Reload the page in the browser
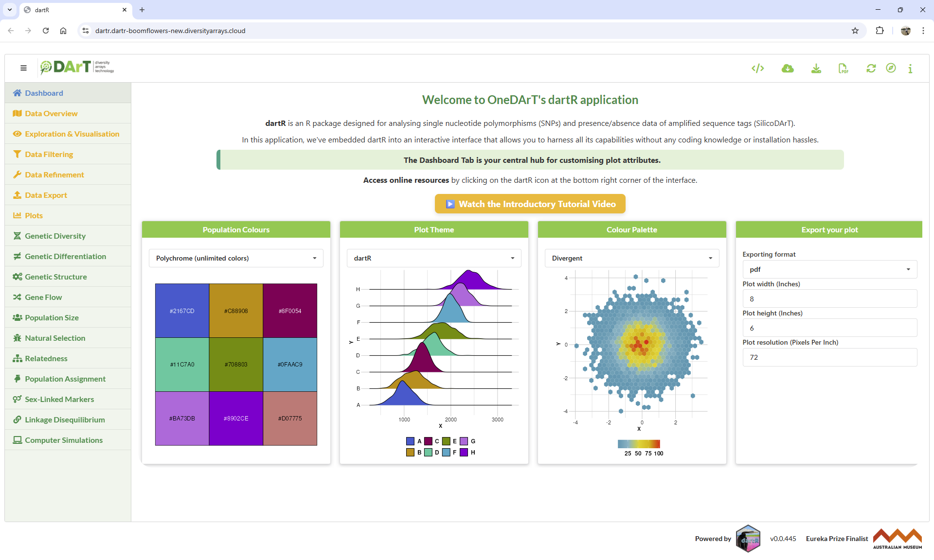Screen dimensions: 934x560 (46, 31)
